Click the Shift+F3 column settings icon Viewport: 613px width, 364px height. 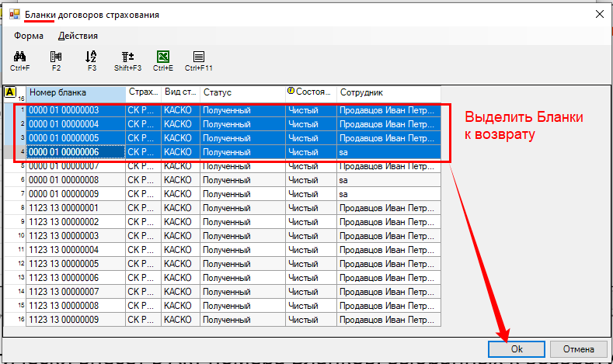127,57
